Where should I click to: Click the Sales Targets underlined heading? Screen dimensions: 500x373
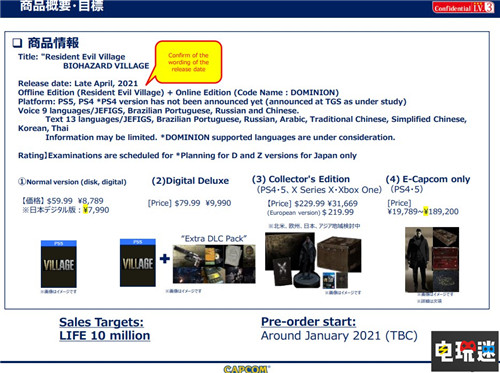(101, 322)
